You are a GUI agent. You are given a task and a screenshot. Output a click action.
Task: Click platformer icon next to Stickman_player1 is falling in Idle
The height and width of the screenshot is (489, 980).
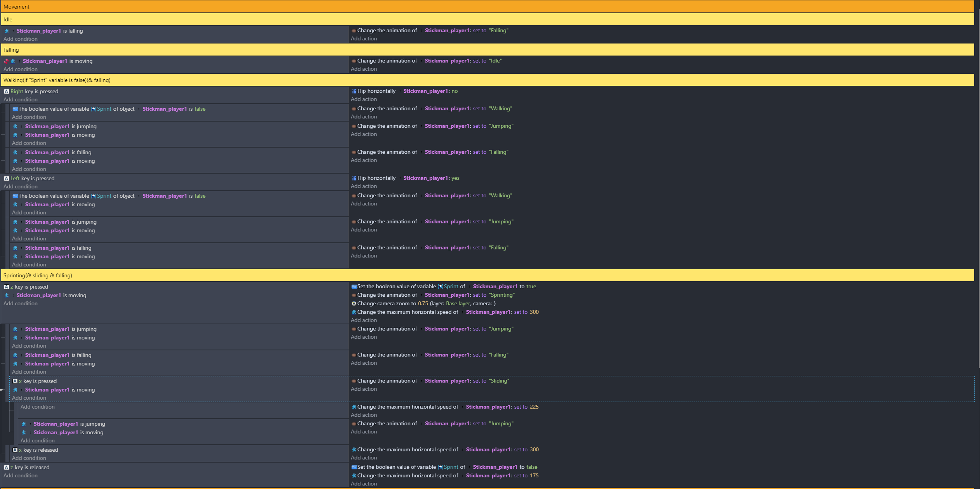click(7, 31)
